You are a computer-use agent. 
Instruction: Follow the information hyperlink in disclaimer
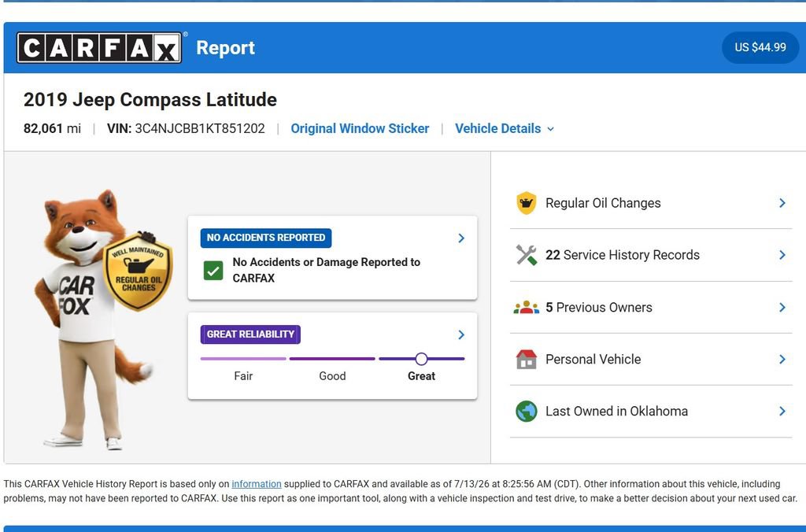tap(257, 484)
